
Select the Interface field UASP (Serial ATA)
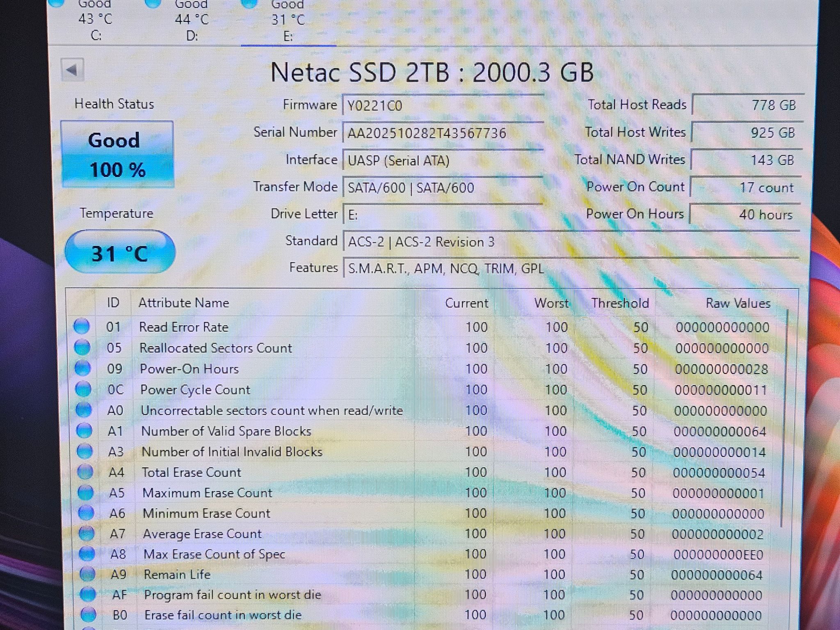coord(443,160)
